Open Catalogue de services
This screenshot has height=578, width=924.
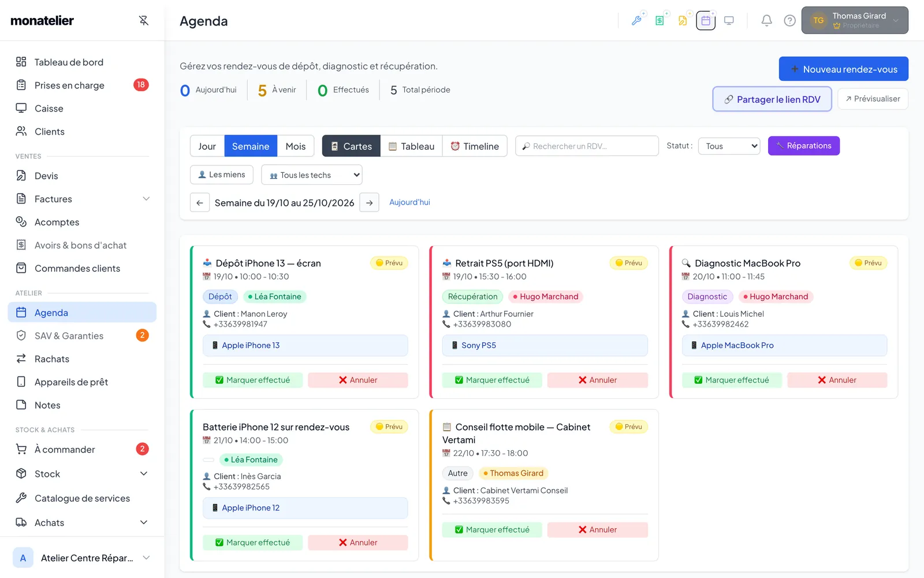coord(82,498)
